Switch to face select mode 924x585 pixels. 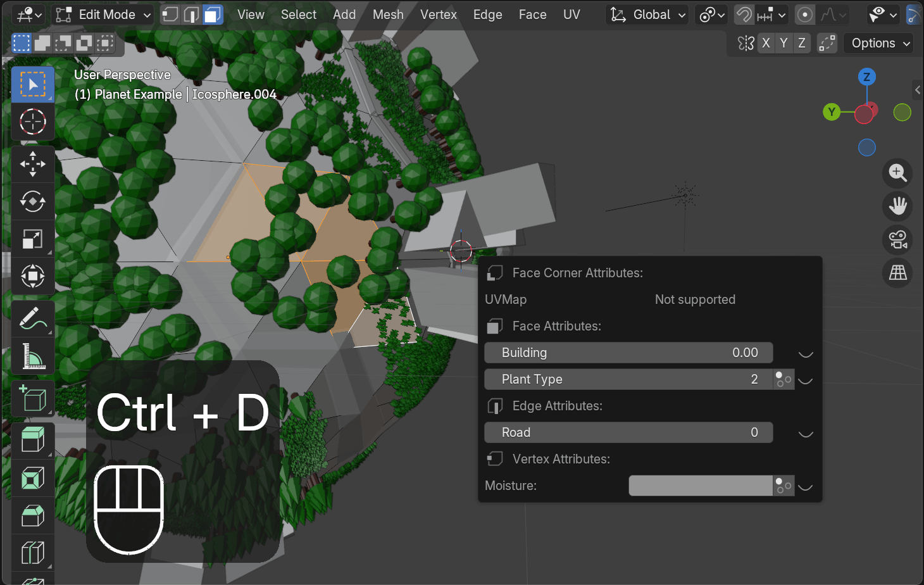point(213,15)
